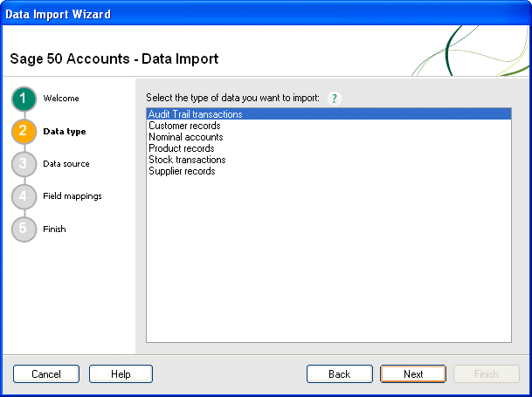Select Stock transactions data type
532x397 pixels.
187,160
